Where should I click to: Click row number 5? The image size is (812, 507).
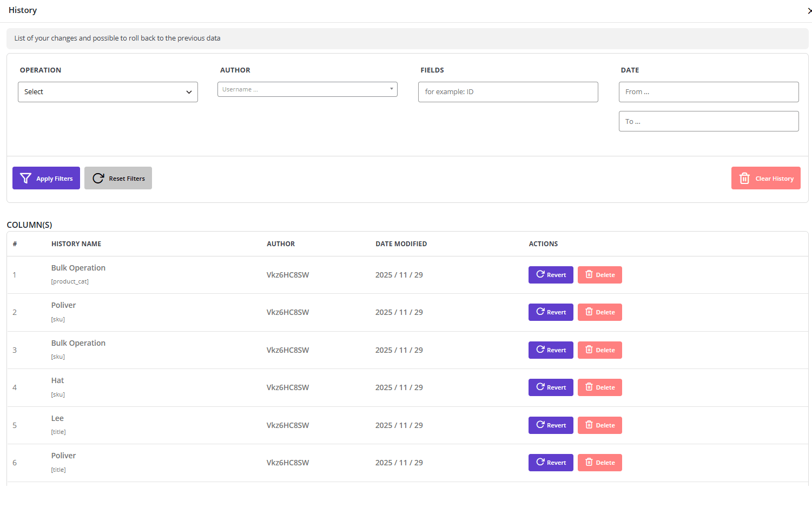(x=15, y=425)
